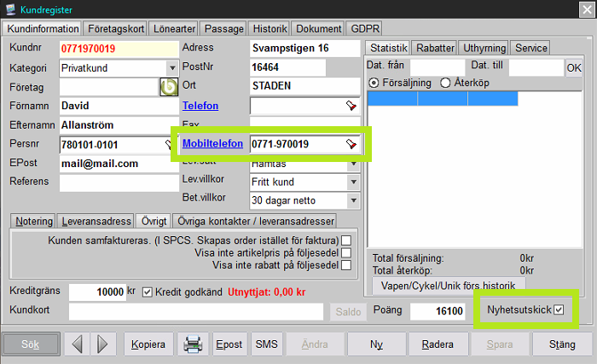Click the lookup icon in the Persnr field
597x364 pixels.
[x=168, y=145]
